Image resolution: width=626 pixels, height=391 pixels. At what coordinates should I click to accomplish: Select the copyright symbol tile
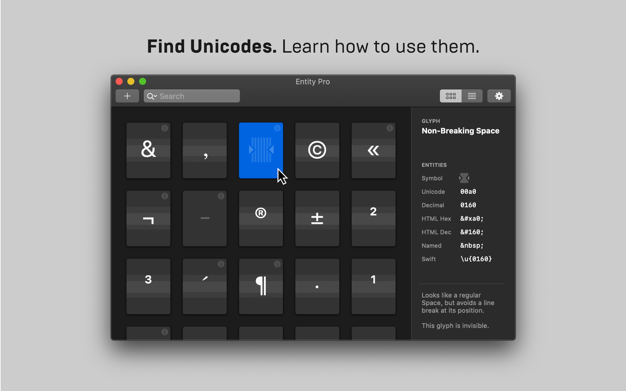(x=317, y=150)
